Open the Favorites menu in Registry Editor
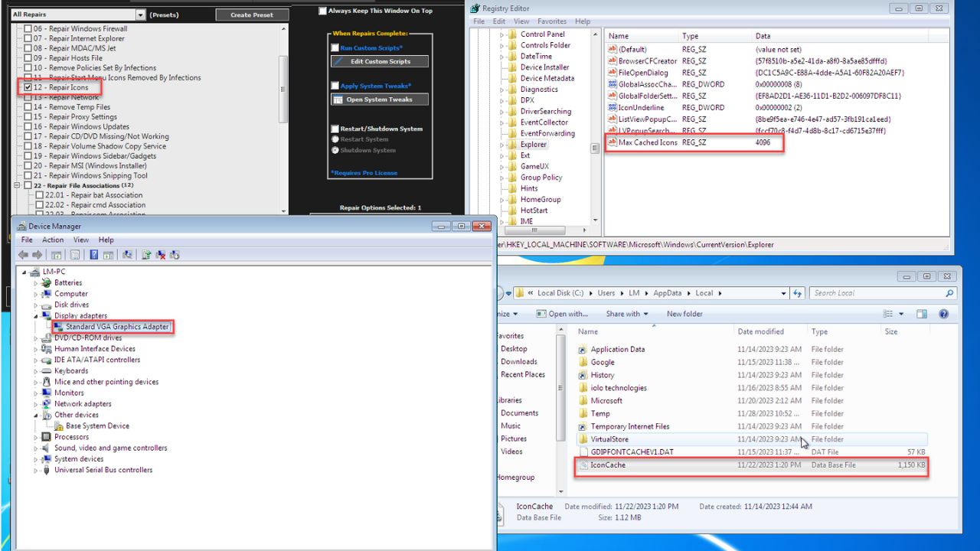This screenshot has width=980, height=551. pyautogui.click(x=552, y=21)
